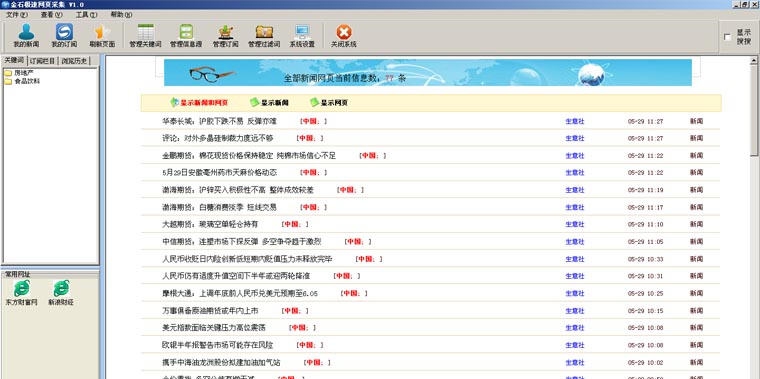Select the 食品饮料 folder icon
The image size is (760, 379).
click(8, 81)
